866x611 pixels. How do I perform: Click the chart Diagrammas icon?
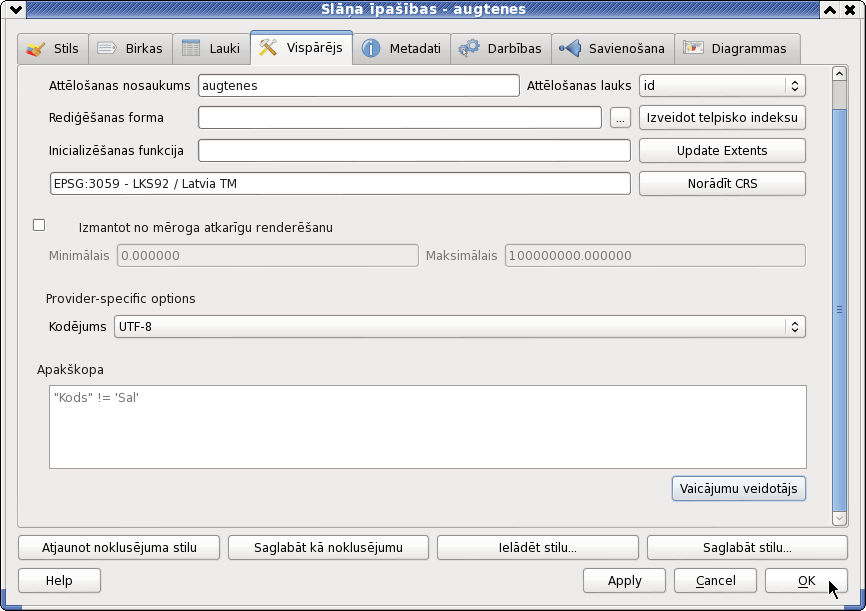693,48
